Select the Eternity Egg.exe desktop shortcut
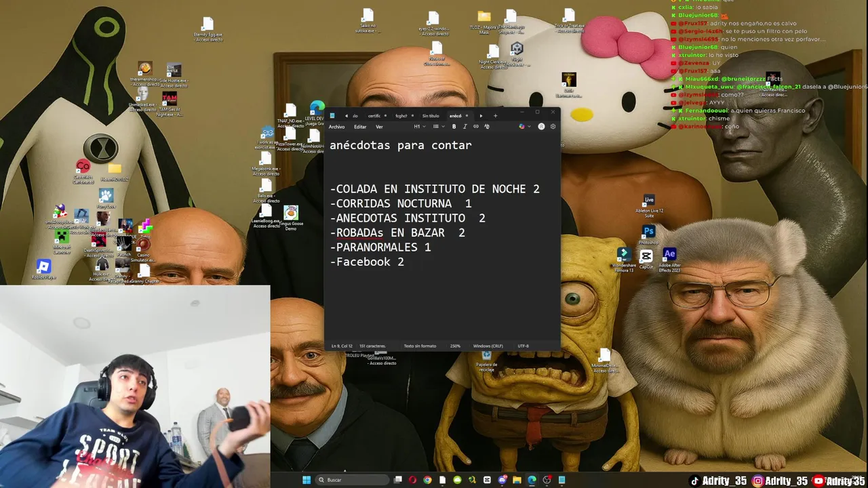The height and width of the screenshot is (488, 868). pos(208,30)
